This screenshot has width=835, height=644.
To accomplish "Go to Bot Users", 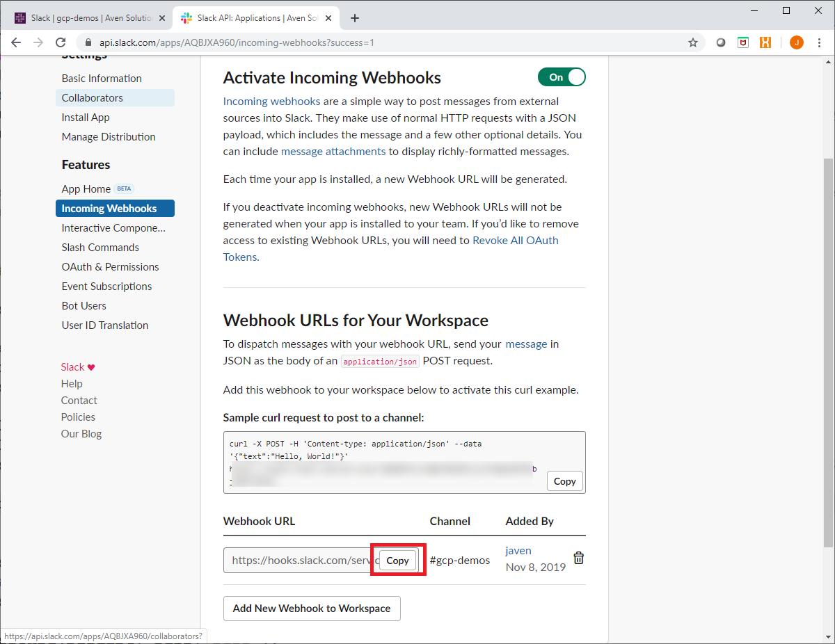I will tap(83, 306).
